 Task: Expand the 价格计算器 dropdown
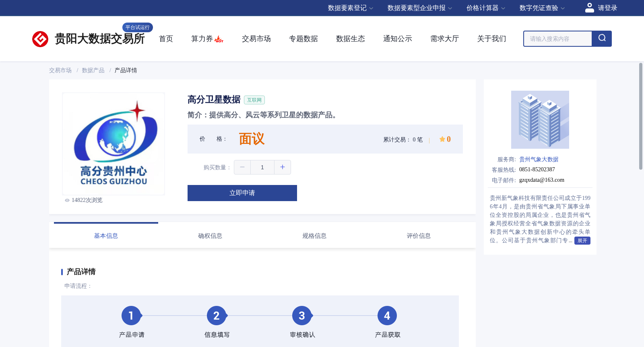pyautogui.click(x=486, y=8)
